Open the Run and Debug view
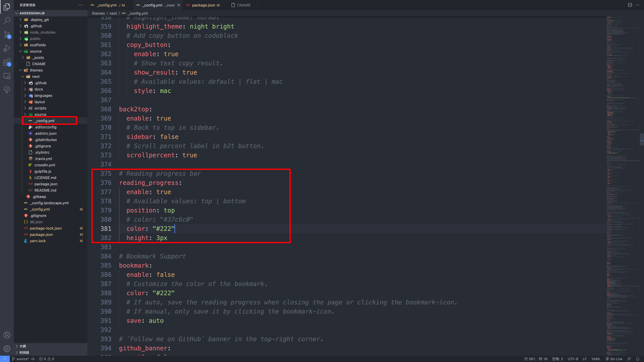The image size is (644, 362). pyautogui.click(x=7, y=48)
